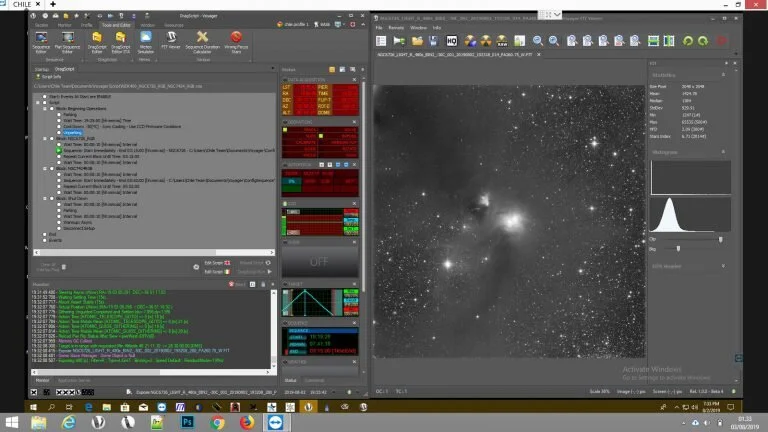768x432 pixels.
Task: Open Photoshop from the Windows taskbar
Action: pyautogui.click(x=187, y=422)
